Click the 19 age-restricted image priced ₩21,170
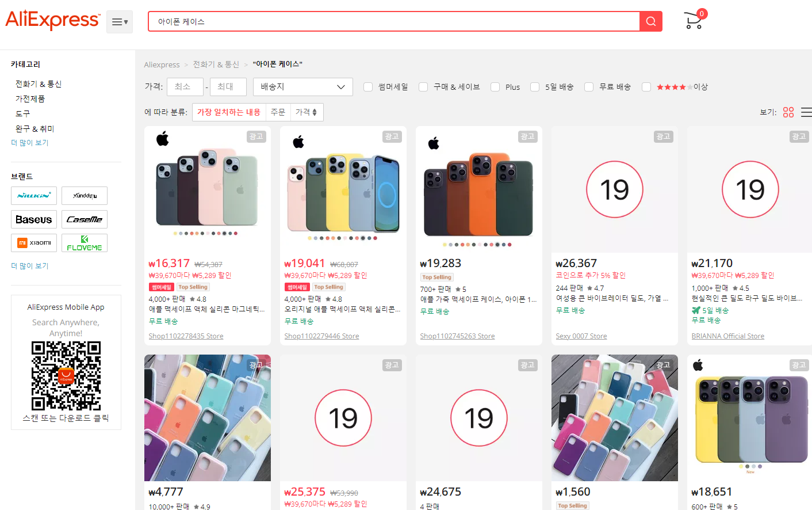 (x=750, y=189)
